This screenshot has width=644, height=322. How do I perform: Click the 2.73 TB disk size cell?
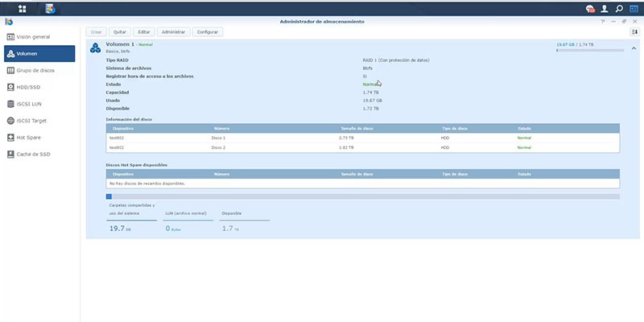point(346,138)
